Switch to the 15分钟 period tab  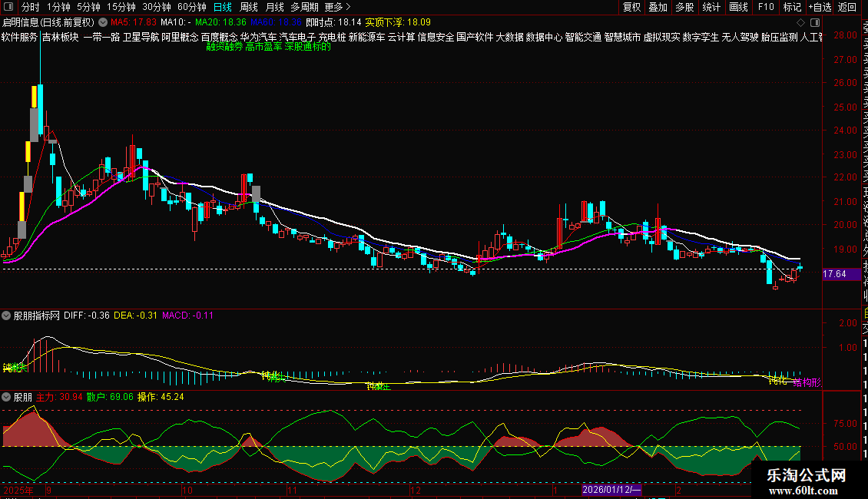[121, 7]
